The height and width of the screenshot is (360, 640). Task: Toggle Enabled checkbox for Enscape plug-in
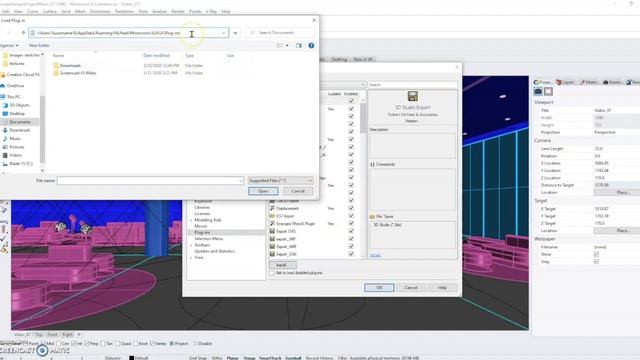(x=351, y=224)
